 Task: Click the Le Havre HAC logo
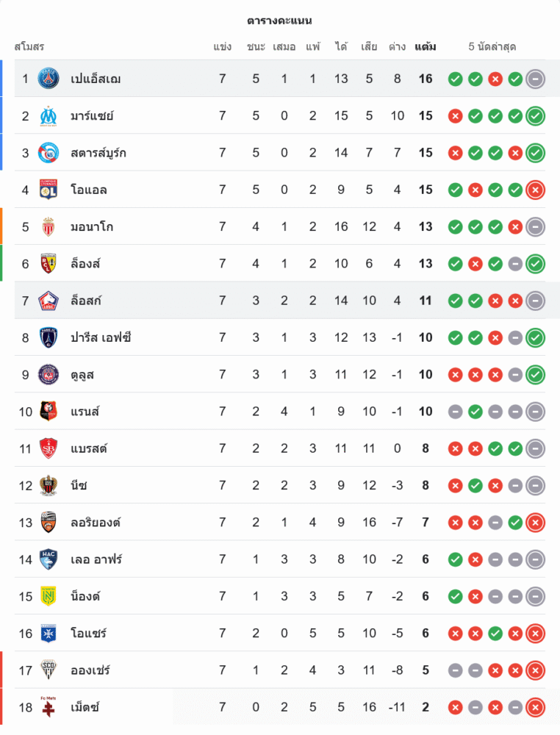pos(49,559)
